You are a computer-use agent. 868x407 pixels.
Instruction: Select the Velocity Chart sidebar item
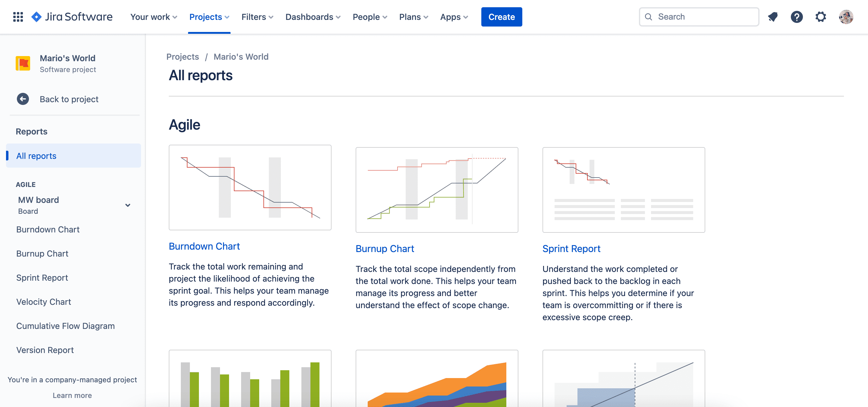coord(44,301)
